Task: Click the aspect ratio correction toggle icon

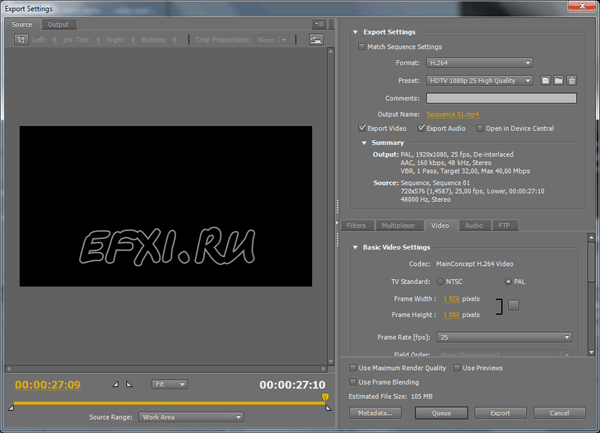Action: pyautogui.click(x=316, y=40)
